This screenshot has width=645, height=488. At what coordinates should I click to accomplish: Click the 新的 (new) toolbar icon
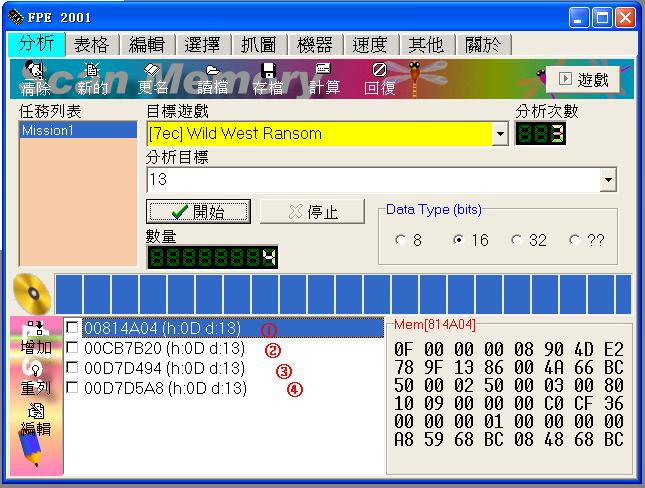(x=92, y=79)
